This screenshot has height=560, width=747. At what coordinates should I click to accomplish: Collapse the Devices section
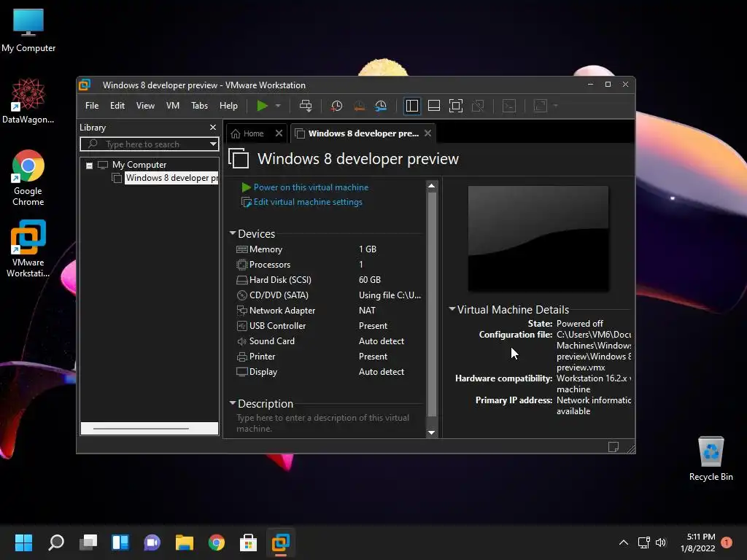coord(233,233)
